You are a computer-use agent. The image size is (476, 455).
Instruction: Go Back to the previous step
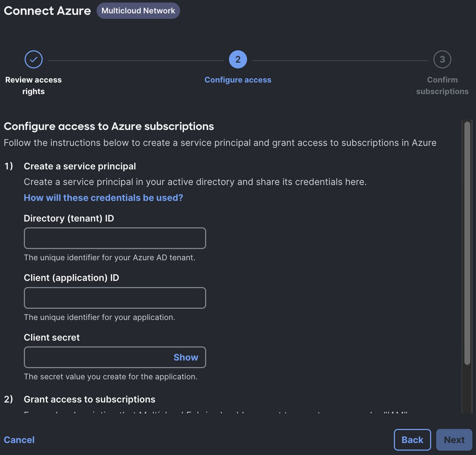412,440
